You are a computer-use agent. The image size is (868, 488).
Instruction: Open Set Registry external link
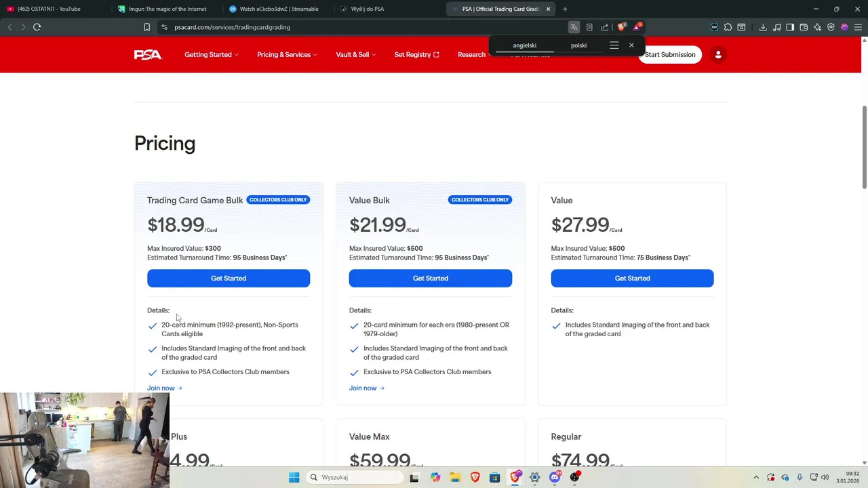[417, 55]
